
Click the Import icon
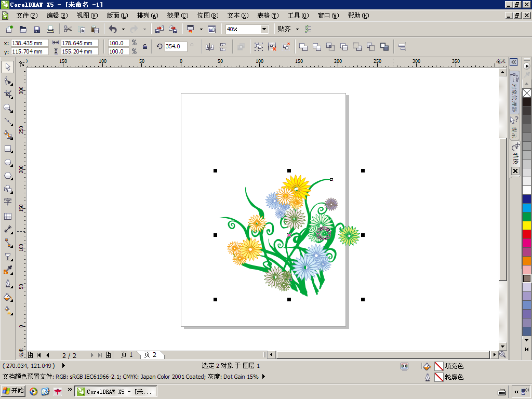coord(159,29)
